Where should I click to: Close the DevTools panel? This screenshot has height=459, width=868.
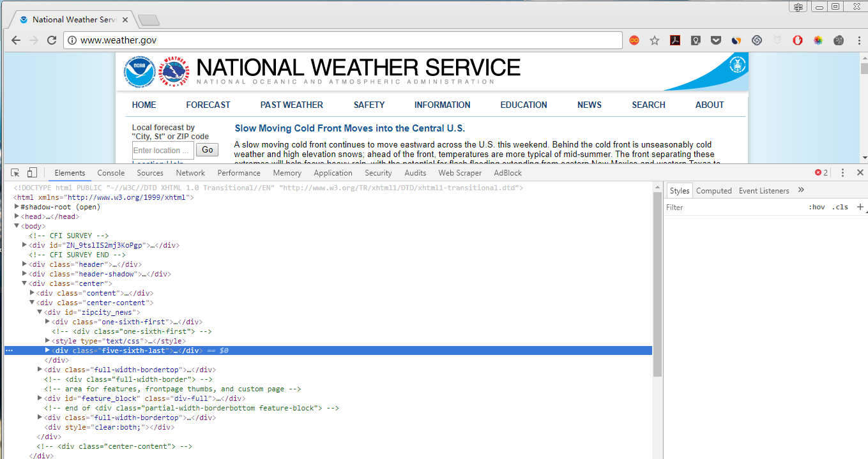click(x=860, y=173)
